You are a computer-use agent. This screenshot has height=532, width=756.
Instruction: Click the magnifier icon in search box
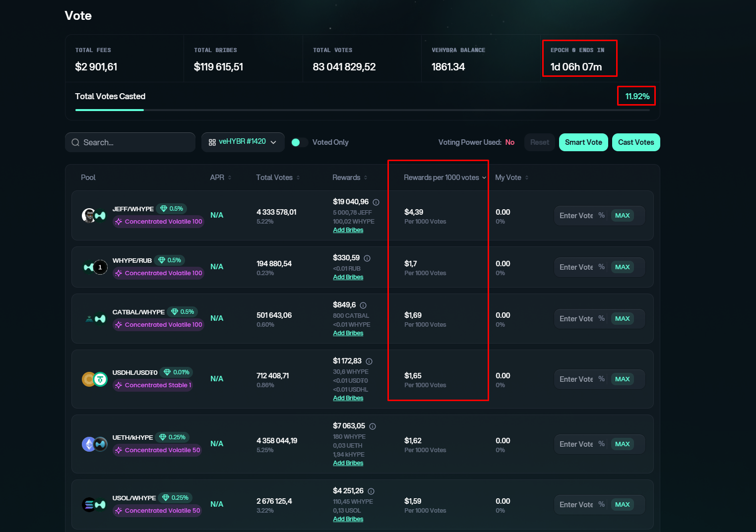[75, 143]
